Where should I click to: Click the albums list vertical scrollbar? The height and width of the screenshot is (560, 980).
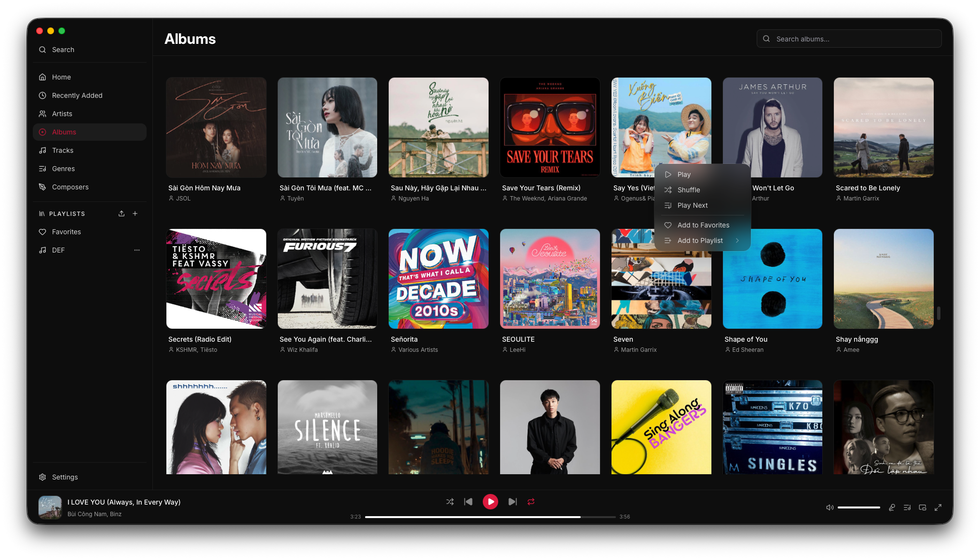[x=939, y=313]
